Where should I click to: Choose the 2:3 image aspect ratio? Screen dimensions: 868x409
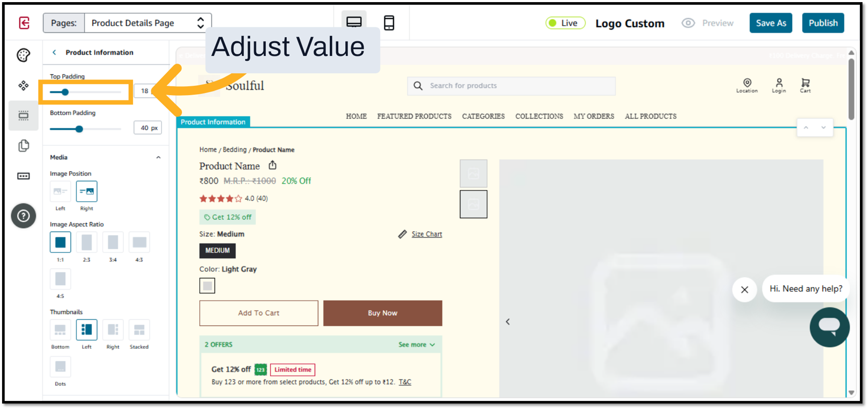click(x=86, y=242)
